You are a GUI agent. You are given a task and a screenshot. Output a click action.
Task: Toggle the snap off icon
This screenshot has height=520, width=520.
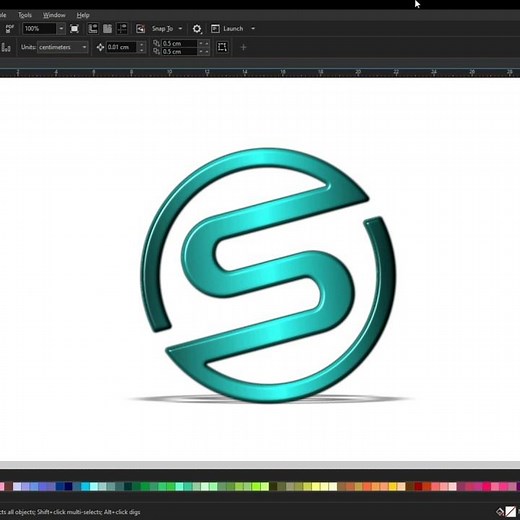140,29
